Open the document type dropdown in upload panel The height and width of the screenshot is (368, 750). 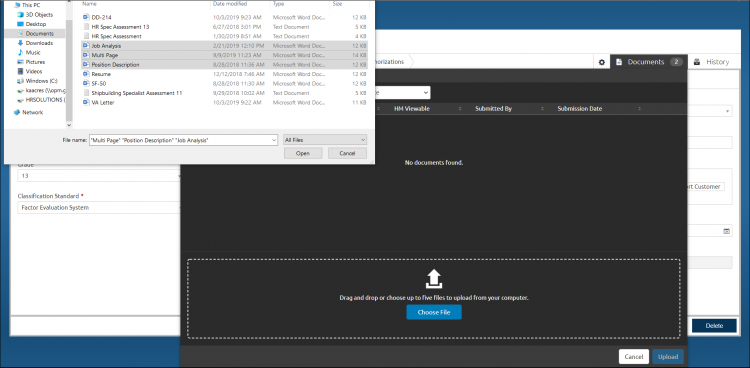click(402, 93)
